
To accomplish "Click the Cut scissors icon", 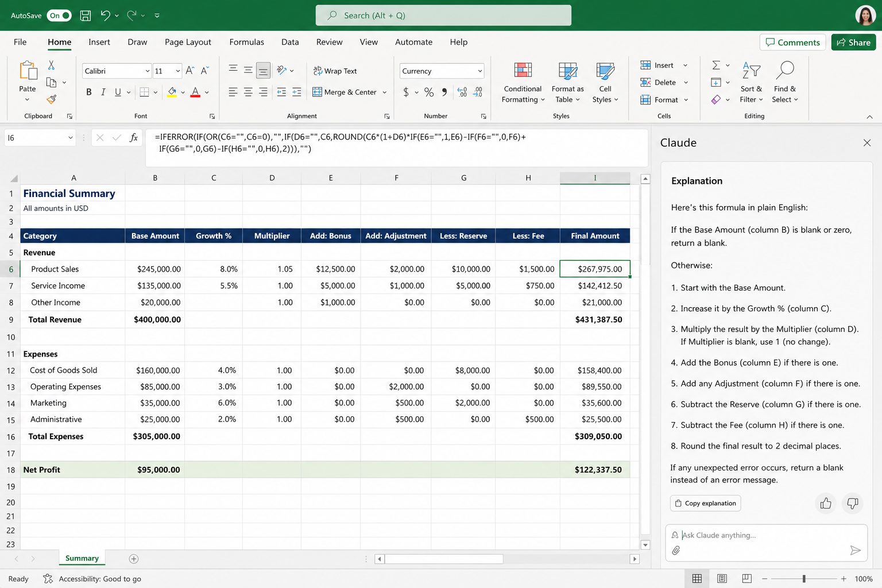I will [51, 65].
